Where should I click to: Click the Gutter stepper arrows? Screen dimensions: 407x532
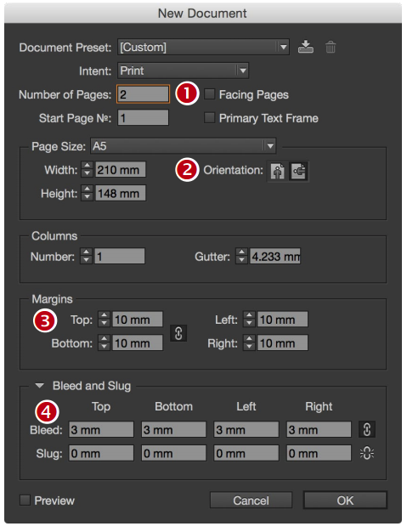241,256
